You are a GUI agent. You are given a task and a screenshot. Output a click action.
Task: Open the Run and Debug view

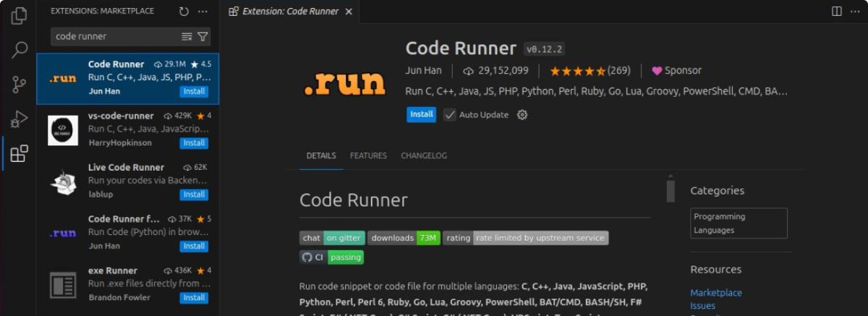pyautogui.click(x=20, y=119)
